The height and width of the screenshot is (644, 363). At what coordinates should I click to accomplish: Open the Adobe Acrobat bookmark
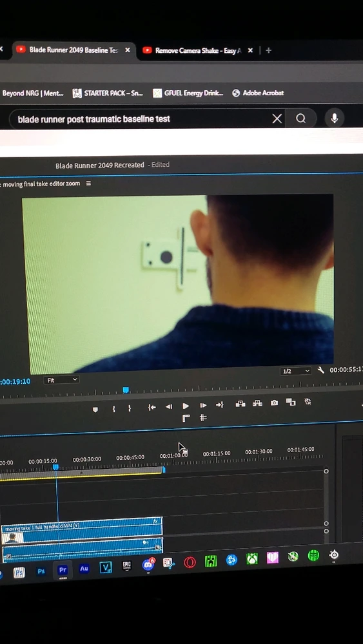click(258, 93)
